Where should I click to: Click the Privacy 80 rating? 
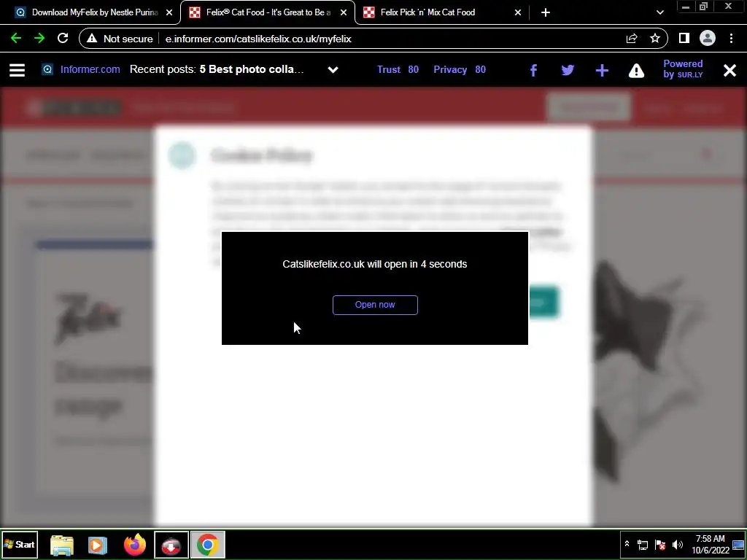[x=460, y=69]
